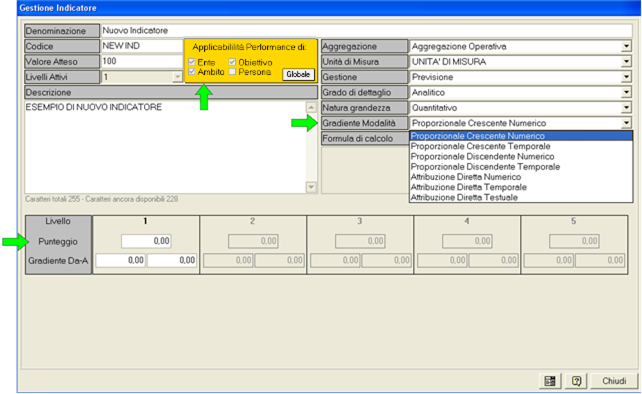
Task: Enable the Persona checkbox
Action: (x=232, y=72)
